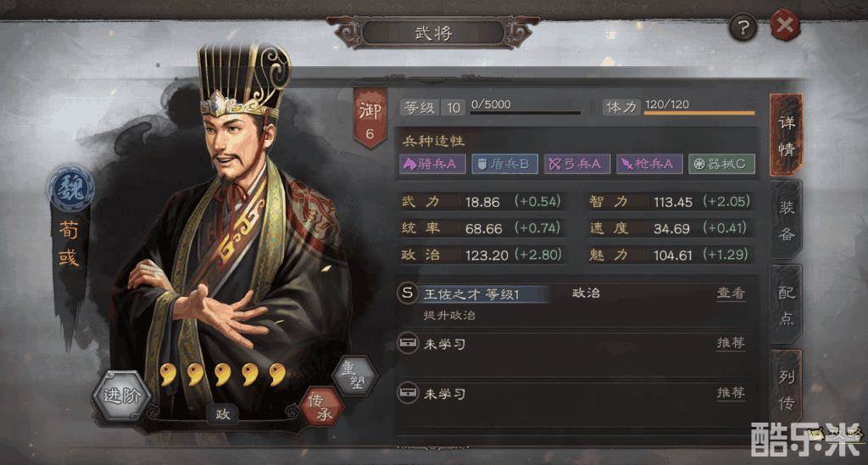
Task: Switch to the 详情 tab
Action: coord(787,135)
